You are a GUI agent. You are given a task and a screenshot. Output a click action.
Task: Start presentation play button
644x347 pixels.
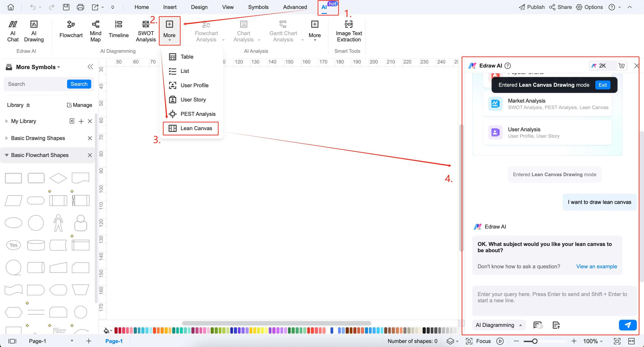pyautogui.click(x=500, y=341)
